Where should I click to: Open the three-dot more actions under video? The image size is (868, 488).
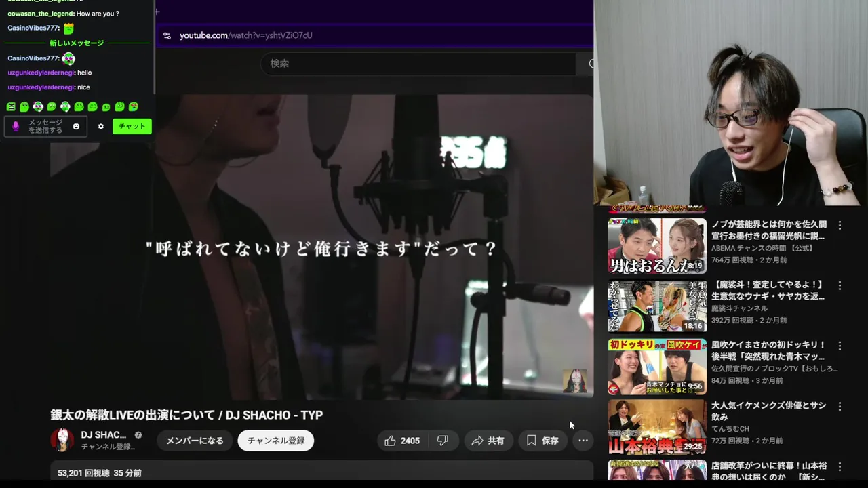tap(583, 441)
